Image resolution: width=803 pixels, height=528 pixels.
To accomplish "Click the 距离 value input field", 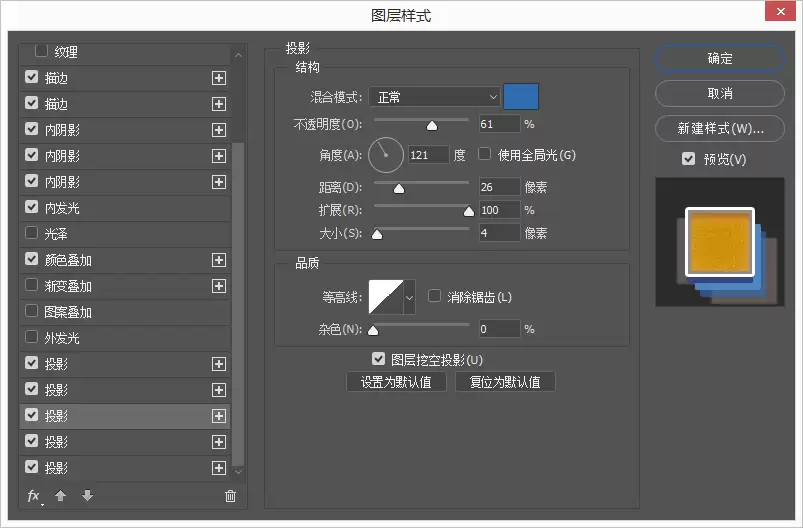I will 499,187.
